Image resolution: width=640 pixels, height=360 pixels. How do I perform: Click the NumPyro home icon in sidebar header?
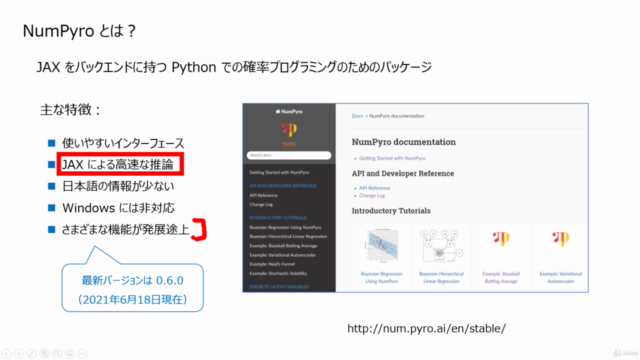(278, 111)
